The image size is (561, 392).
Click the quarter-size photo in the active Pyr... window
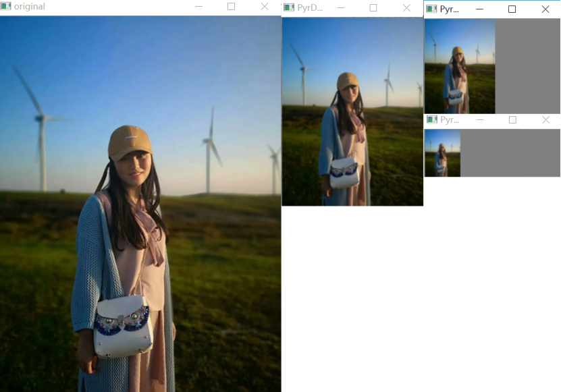(x=460, y=66)
